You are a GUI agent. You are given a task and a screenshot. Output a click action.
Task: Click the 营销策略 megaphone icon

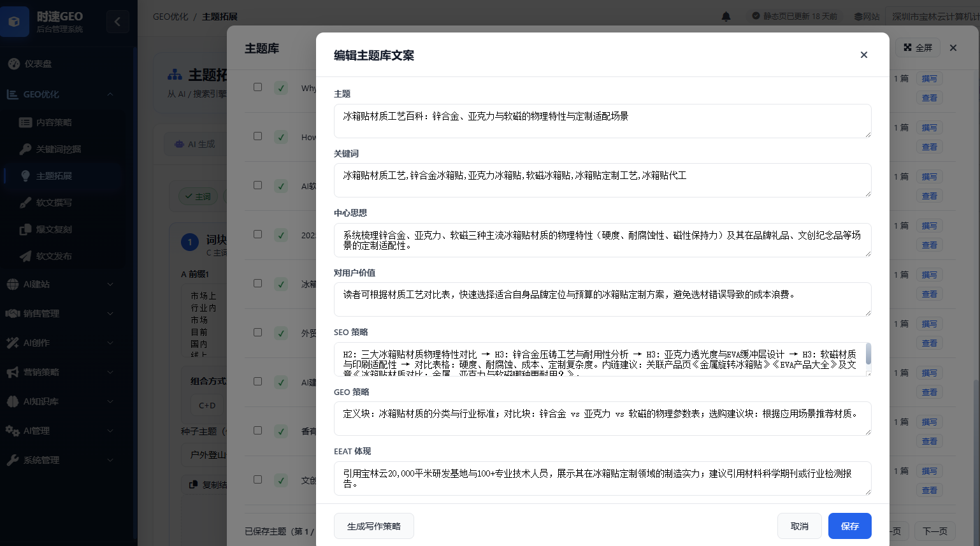(x=13, y=372)
